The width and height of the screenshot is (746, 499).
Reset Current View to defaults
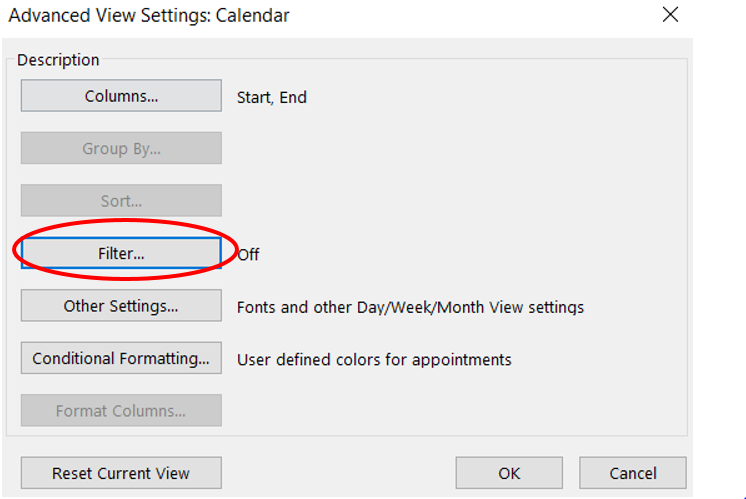[121, 473]
